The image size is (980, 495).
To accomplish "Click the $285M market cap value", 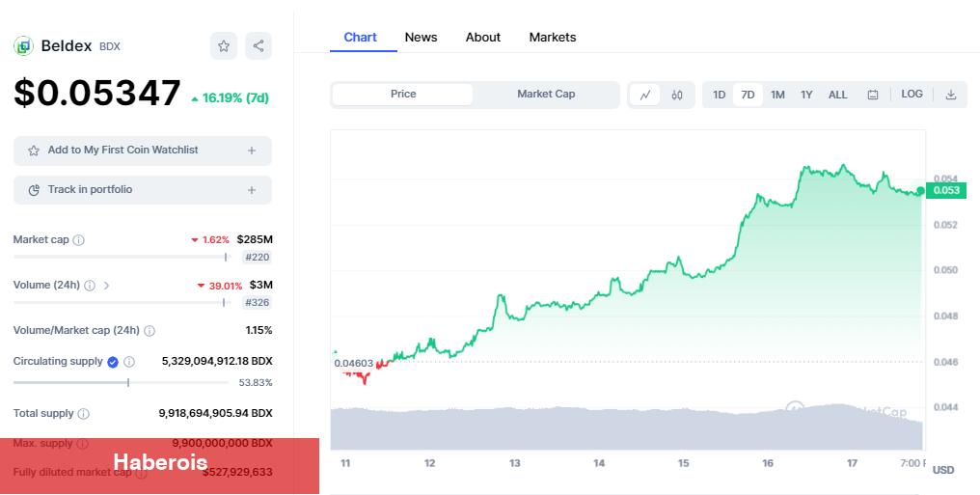I will (x=255, y=240).
